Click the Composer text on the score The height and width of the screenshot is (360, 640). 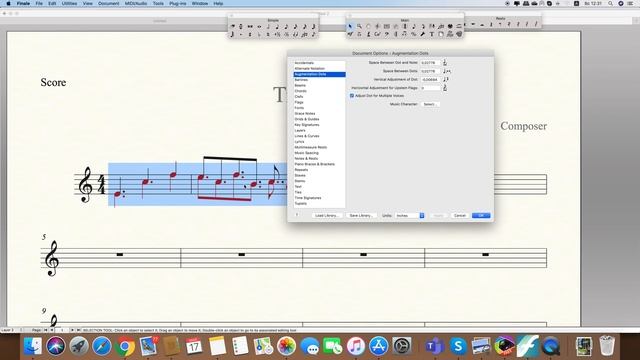point(523,126)
